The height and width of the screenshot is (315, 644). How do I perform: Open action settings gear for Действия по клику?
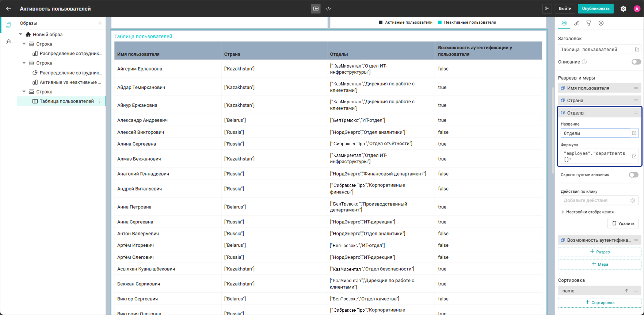click(633, 200)
